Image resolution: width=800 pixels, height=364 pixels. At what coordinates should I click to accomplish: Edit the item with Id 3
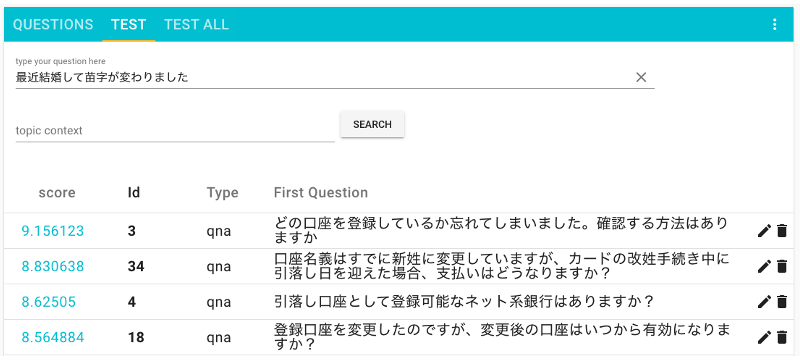pyautogui.click(x=763, y=231)
